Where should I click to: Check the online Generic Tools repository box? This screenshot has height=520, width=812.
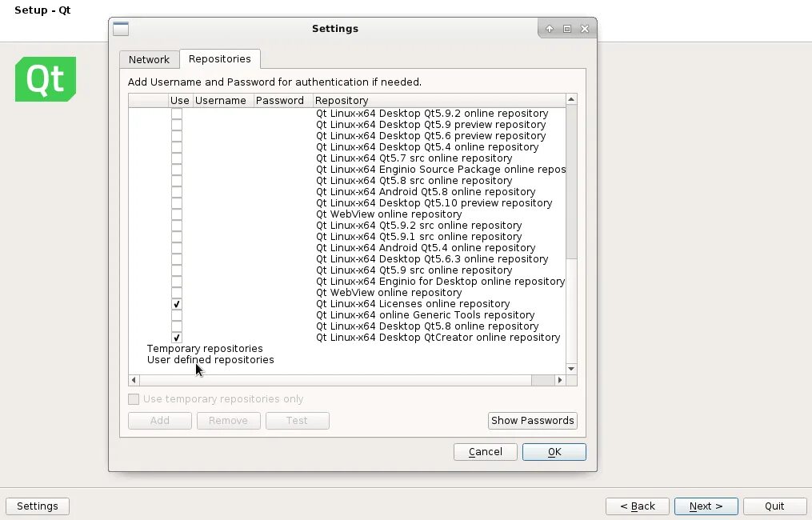point(177,315)
